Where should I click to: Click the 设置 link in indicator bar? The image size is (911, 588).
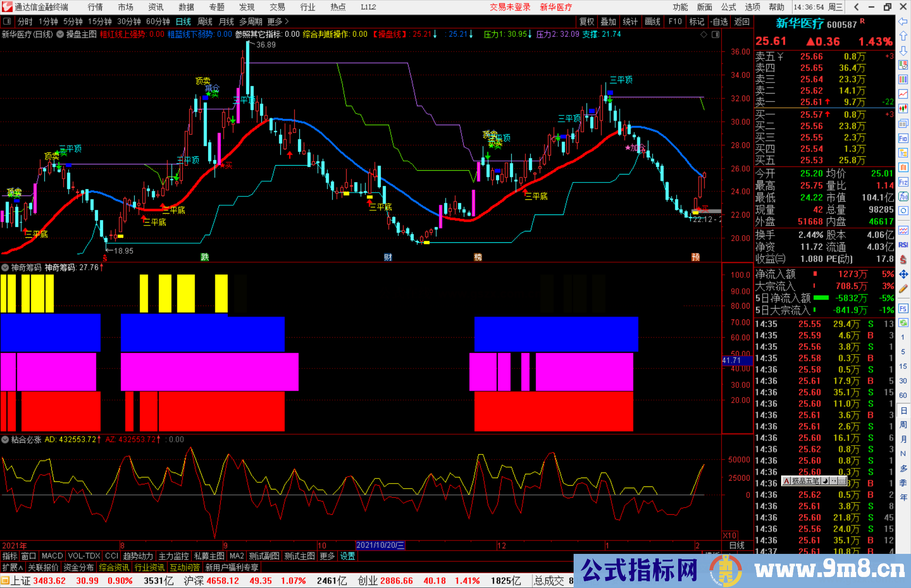(x=348, y=556)
